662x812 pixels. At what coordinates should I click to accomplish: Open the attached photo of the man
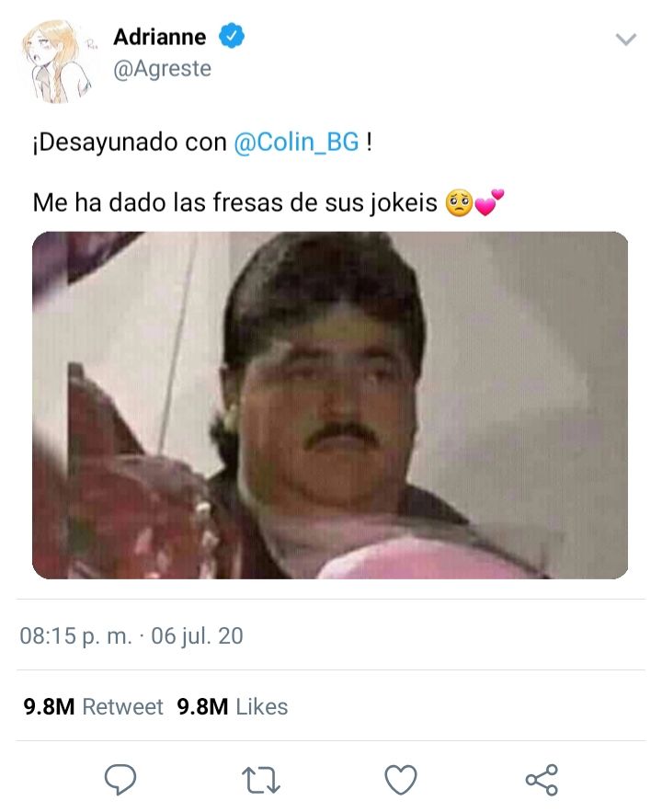click(330, 405)
